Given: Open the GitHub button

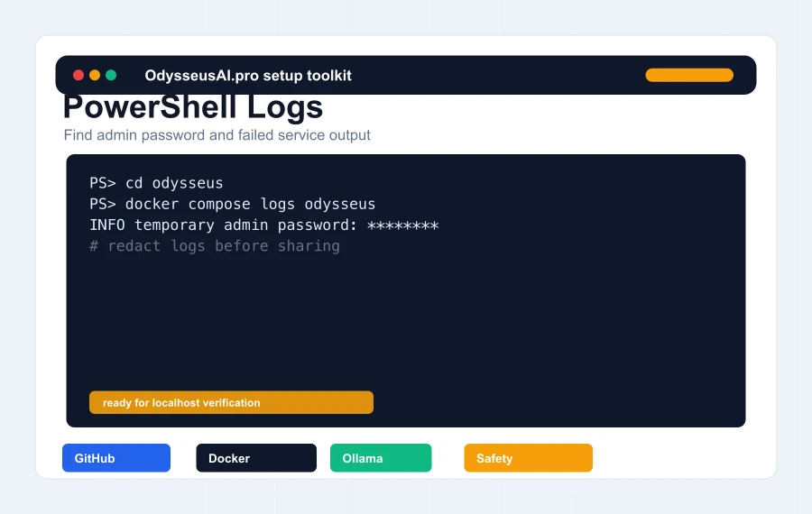Looking at the screenshot, I should (116, 457).
